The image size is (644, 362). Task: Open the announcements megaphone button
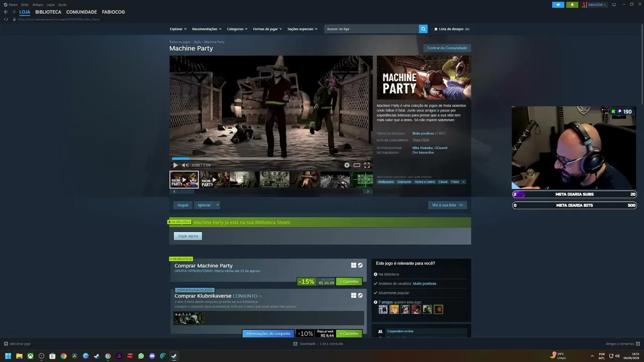tap(558, 5)
